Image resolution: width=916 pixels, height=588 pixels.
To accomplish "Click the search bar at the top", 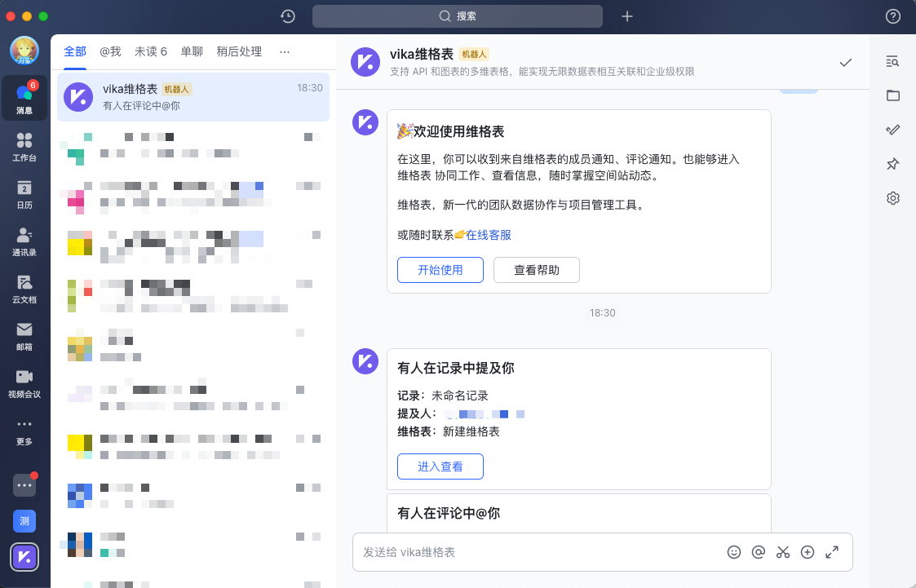I will (x=458, y=16).
